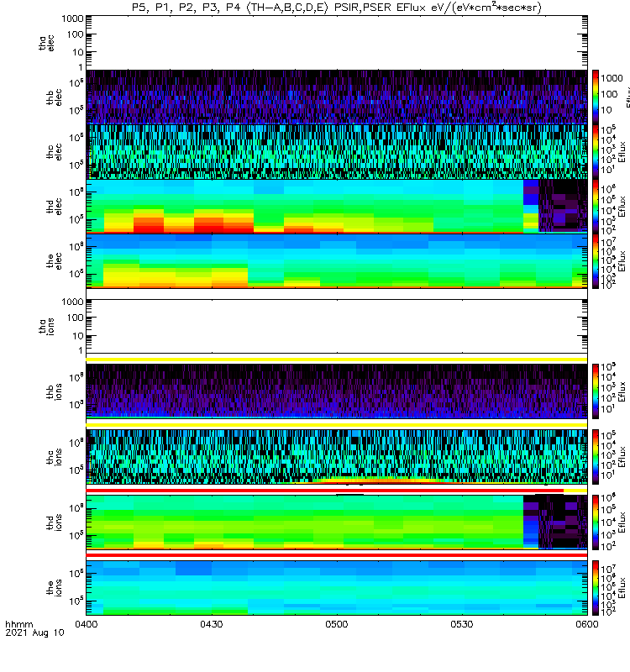The height and width of the screenshot is (672, 630).
Task: Click the 0500 time tick label
Action: tap(337, 624)
